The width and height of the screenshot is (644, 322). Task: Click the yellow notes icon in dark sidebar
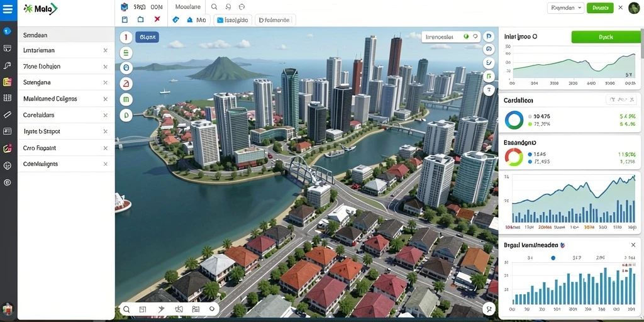point(7,82)
